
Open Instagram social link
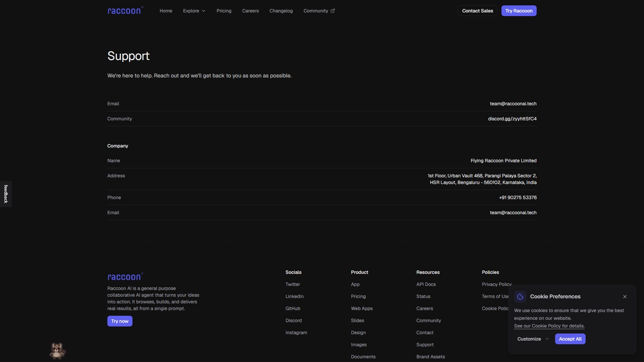(296, 332)
